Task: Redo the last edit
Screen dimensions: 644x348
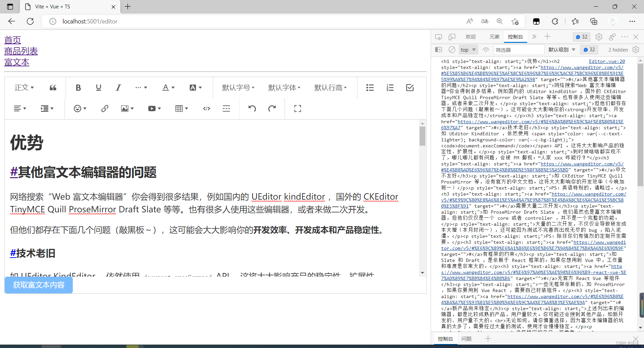Action: (272, 109)
